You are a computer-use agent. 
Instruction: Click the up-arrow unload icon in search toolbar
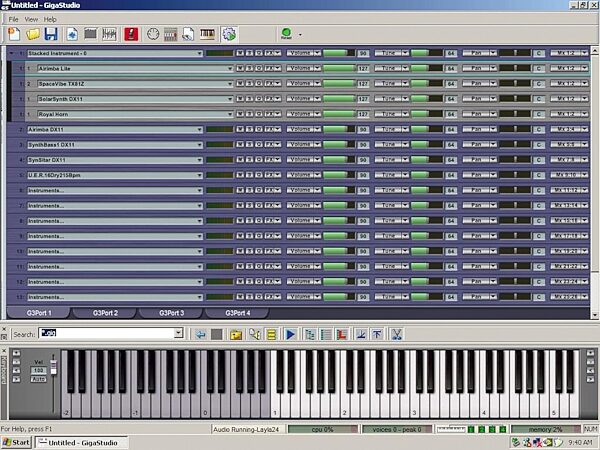click(x=377, y=335)
